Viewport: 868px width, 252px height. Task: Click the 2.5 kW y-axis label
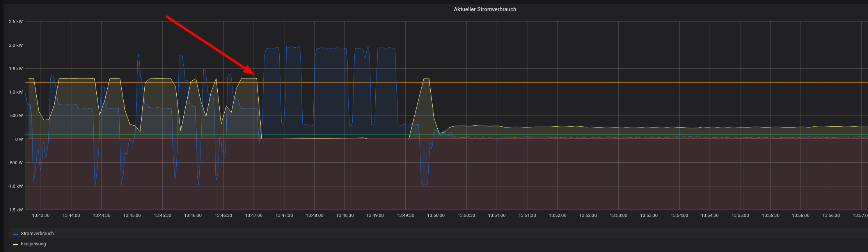pyautogui.click(x=16, y=21)
